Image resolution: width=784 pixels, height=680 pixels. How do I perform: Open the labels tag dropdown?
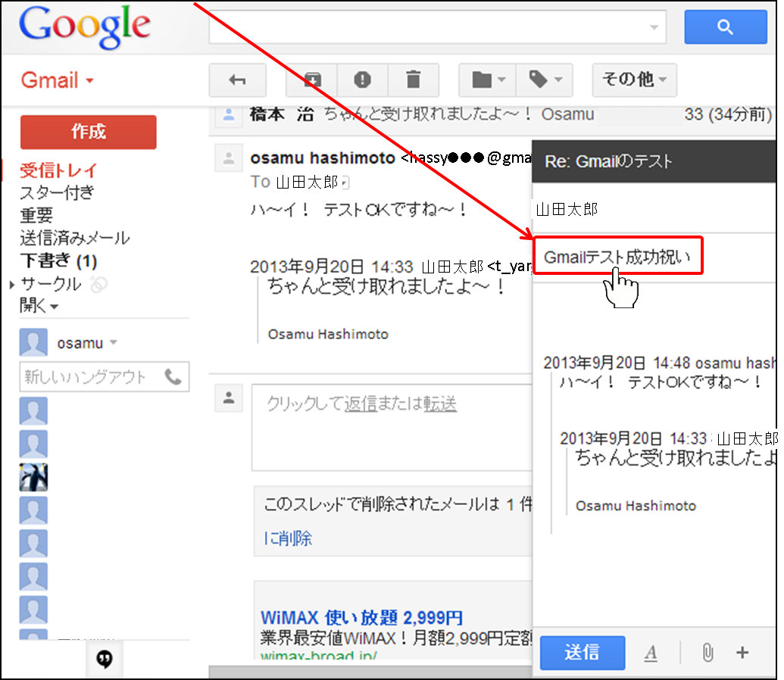(x=545, y=80)
